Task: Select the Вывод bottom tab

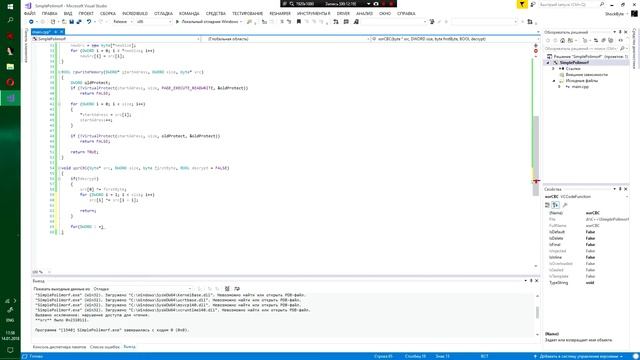Action: point(129,347)
